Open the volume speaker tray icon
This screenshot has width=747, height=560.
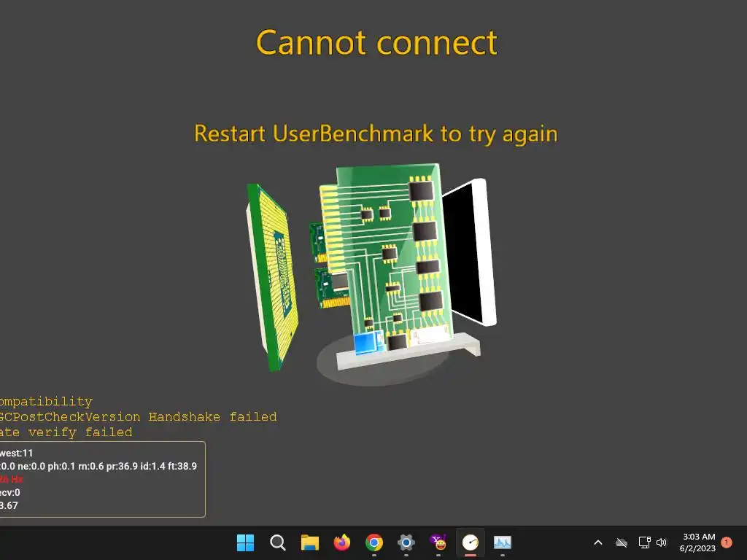(x=661, y=542)
